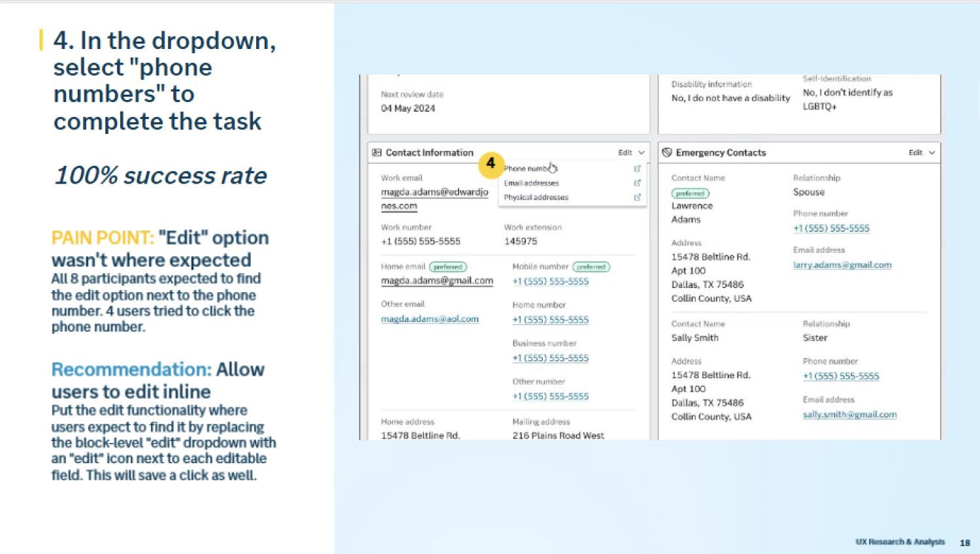This screenshot has height=554, width=980.
Task: Click the LGBTQ+ self-identification answer text
Action: click(847, 99)
